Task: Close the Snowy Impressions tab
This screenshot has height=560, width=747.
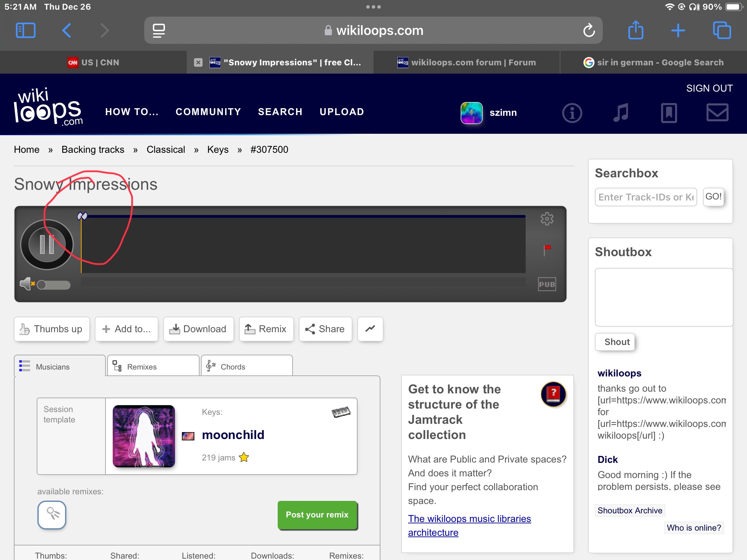Action: pyautogui.click(x=198, y=63)
